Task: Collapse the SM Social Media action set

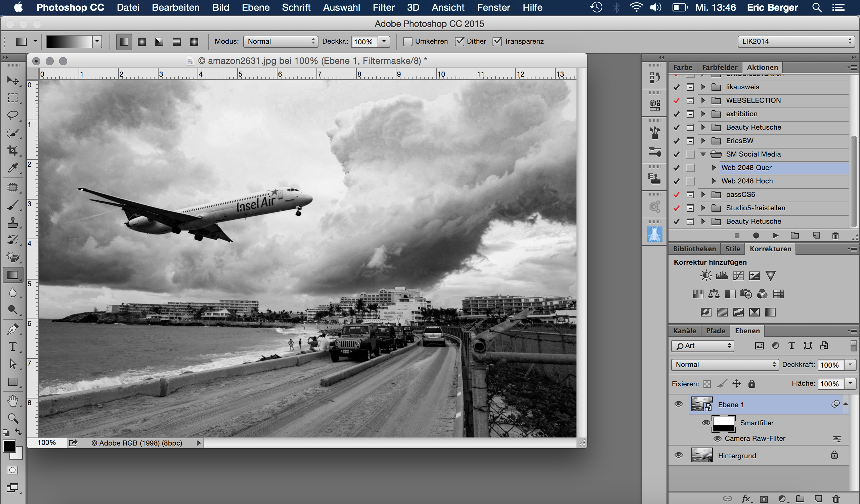Action: [703, 154]
